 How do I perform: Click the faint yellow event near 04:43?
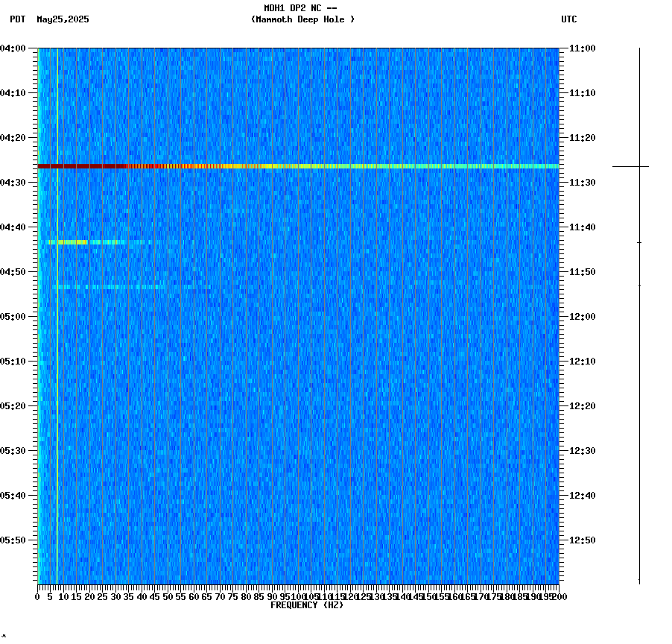pos(82,241)
